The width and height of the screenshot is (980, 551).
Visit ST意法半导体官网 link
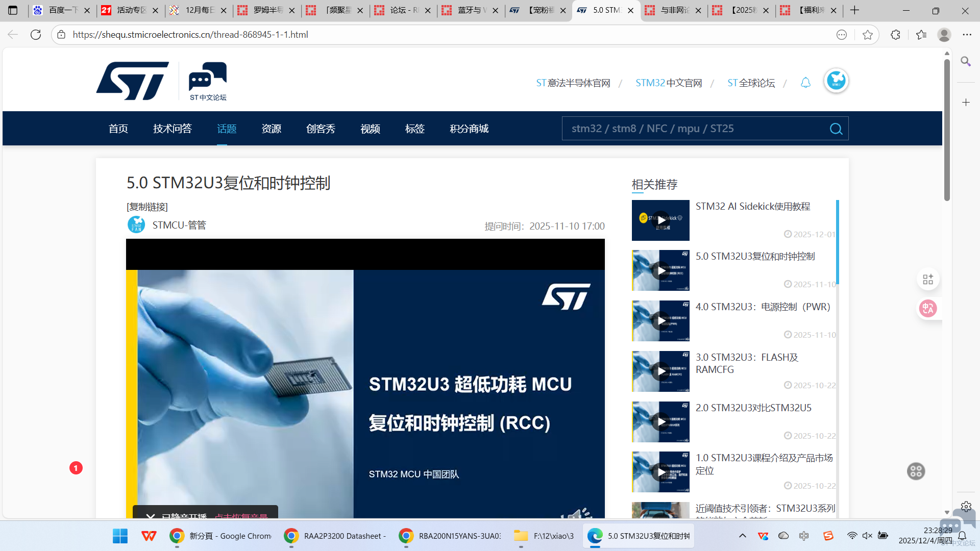pyautogui.click(x=573, y=83)
